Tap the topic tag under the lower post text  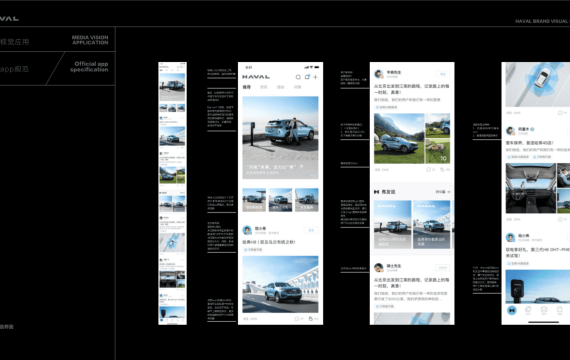(385, 307)
